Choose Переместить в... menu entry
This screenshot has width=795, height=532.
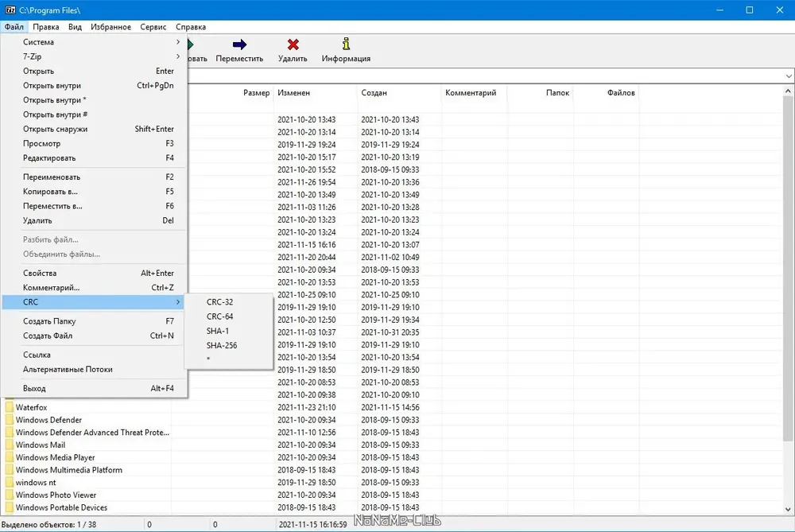[95, 206]
